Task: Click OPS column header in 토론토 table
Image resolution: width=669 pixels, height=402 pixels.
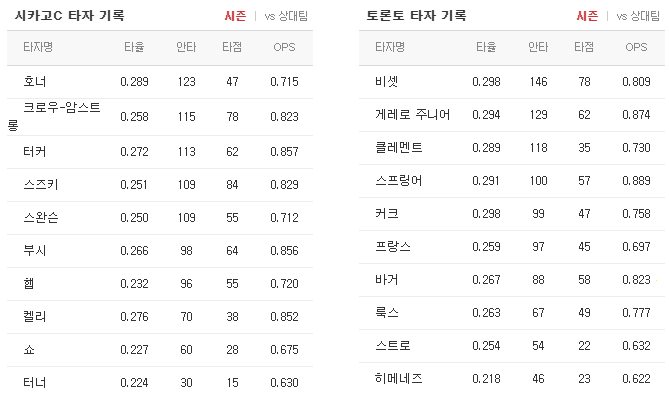Action: [636, 47]
